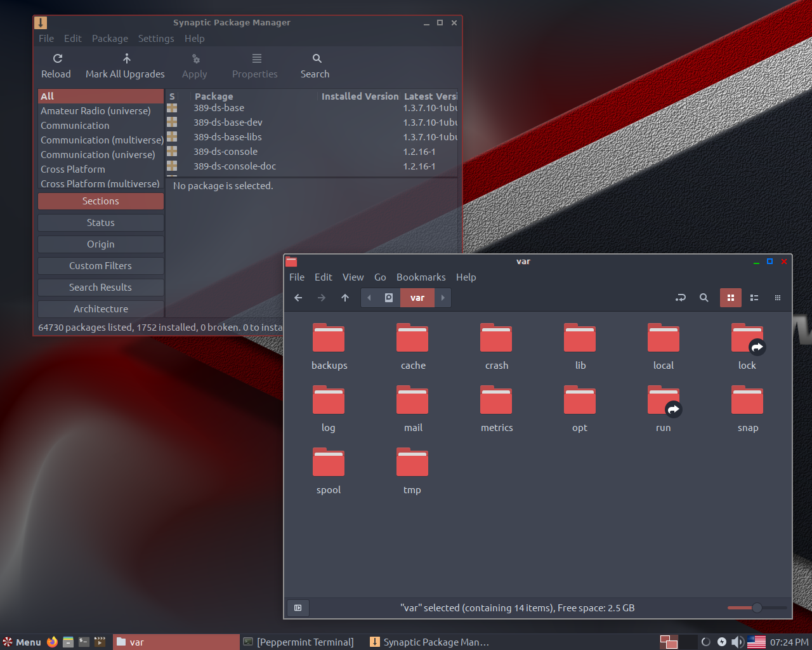Click the Custom Filters button
Screen dimensions: 812x650
point(101,266)
